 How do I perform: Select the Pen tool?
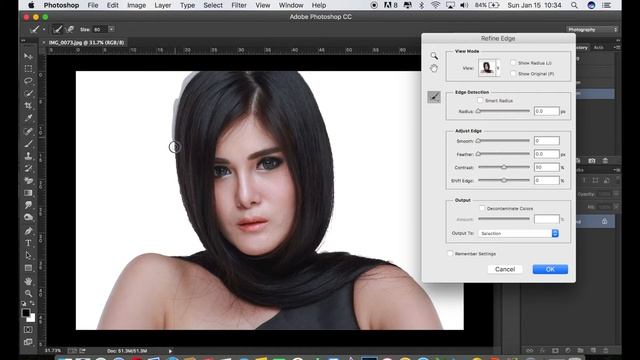pyautogui.click(x=28, y=231)
